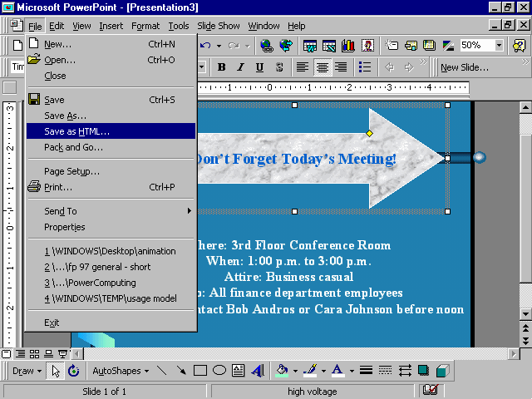Open recent file WINDOWS\Desktop\animation
The height and width of the screenshot is (399, 532).
[111, 251]
